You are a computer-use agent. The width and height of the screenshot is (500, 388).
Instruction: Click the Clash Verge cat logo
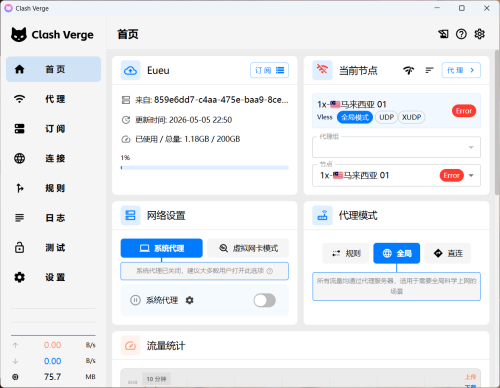(x=19, y=34)
